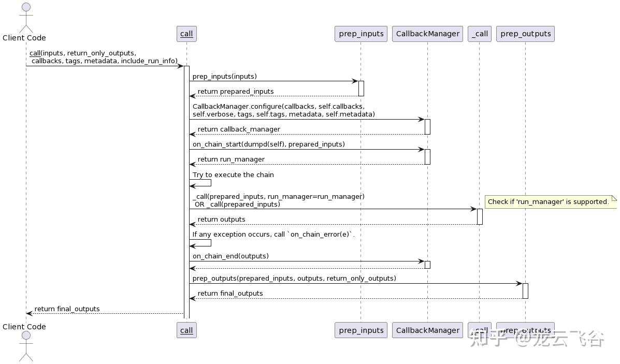This screenshot has height=364, width=620.
Task: Click the 'prep_inputs(inputs)' message label
Action: click(x=225, y=77)
